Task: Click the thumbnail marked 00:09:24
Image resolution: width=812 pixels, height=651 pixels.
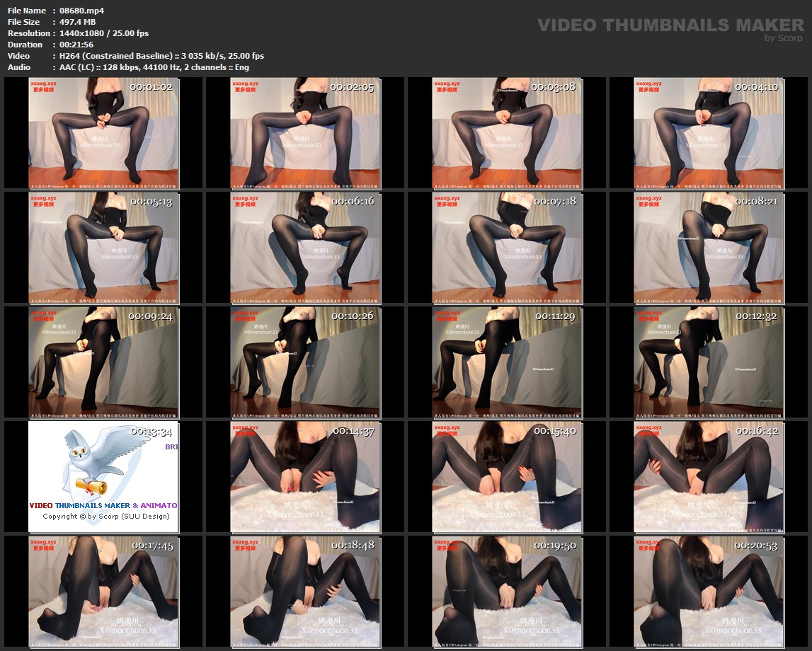Action: pyautogui.click(x=103, y=363)
